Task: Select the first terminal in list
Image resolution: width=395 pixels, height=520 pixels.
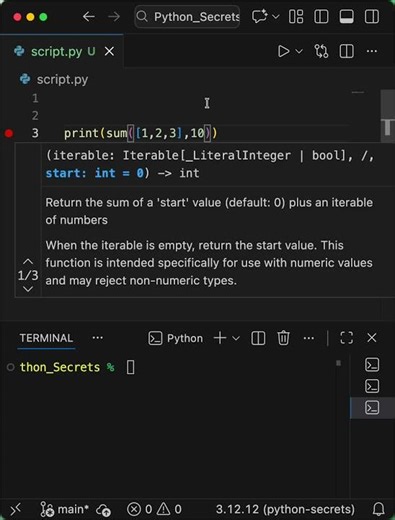Action: click(372, 365)
